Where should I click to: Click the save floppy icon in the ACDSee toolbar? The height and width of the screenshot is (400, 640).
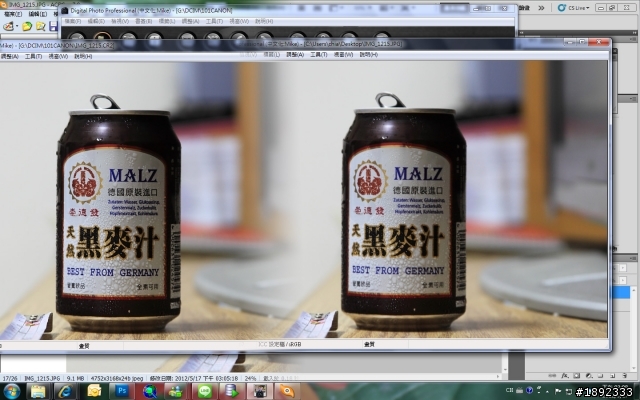click(x=53, y=27)
